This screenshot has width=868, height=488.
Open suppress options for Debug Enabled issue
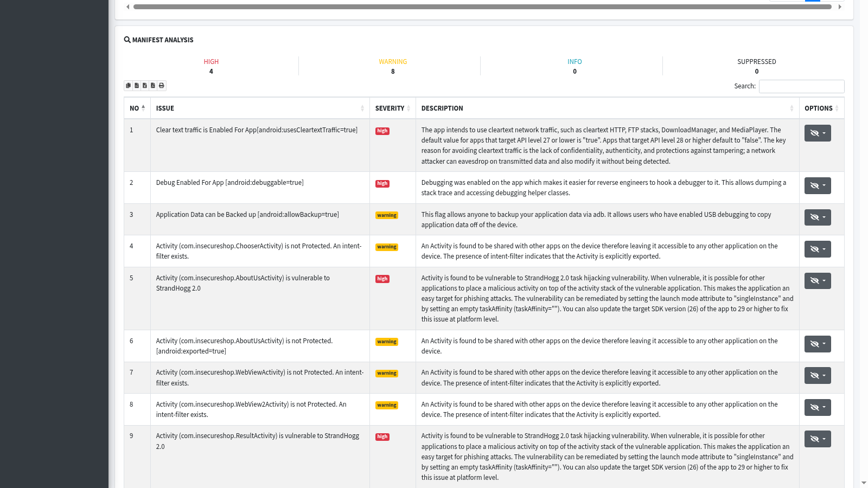818,185
